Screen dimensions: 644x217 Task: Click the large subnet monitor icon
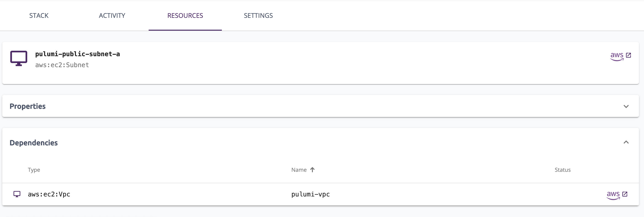tap(19, 58)
